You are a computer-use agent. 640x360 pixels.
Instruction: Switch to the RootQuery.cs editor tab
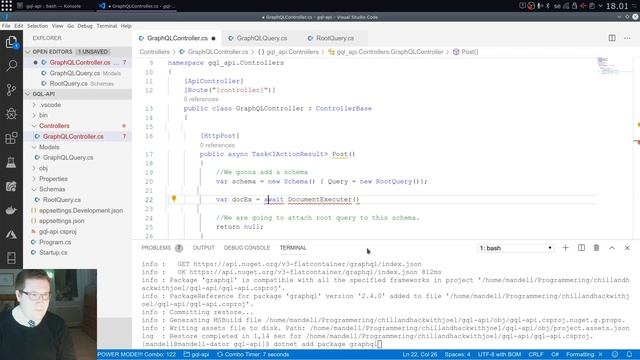click(x=334, y=38)
